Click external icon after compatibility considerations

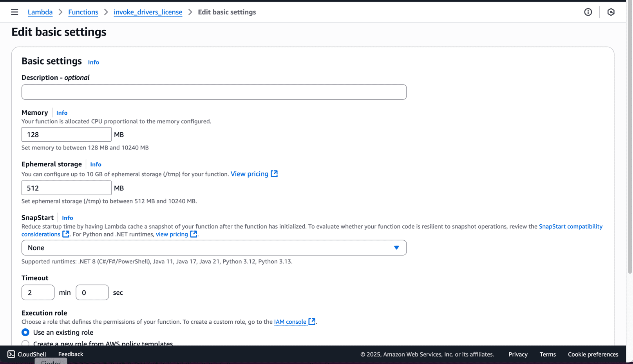[x=66, y=234]
